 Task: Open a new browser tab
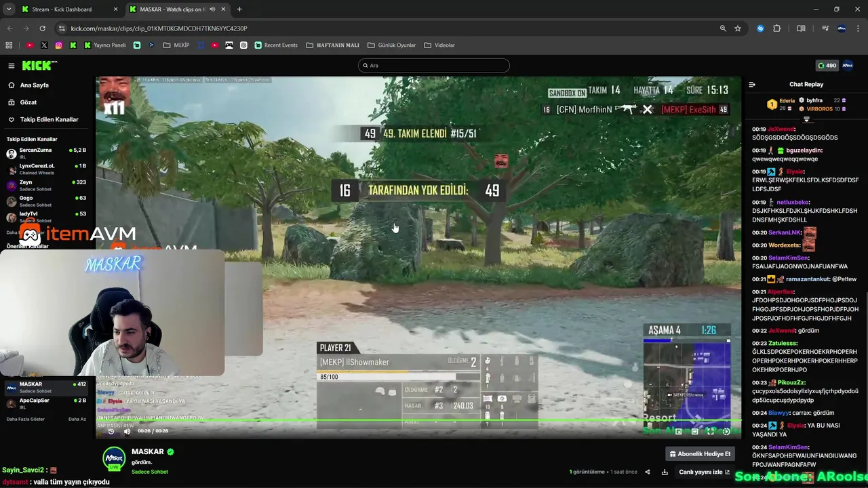point(239,9)
